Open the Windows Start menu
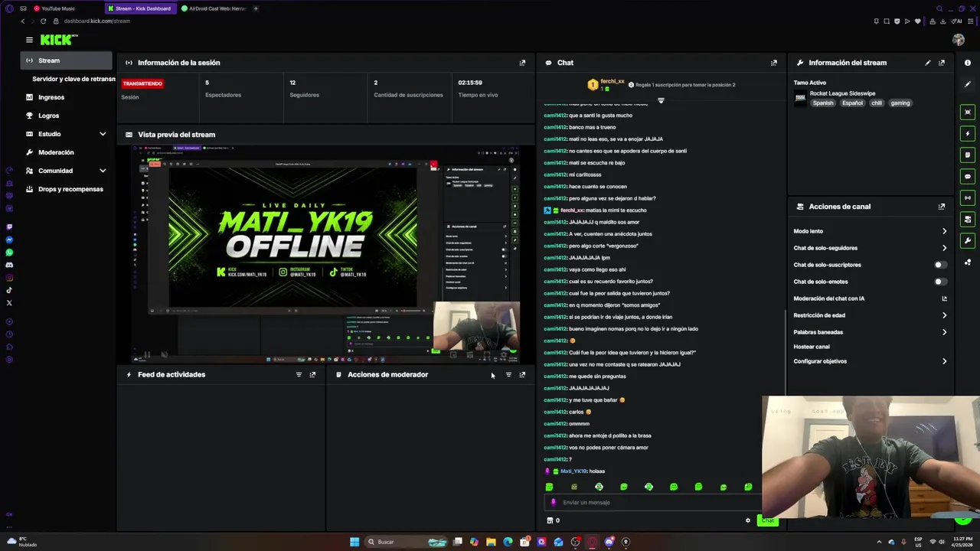Screen dimensions: 980x551 coord(354,542)
